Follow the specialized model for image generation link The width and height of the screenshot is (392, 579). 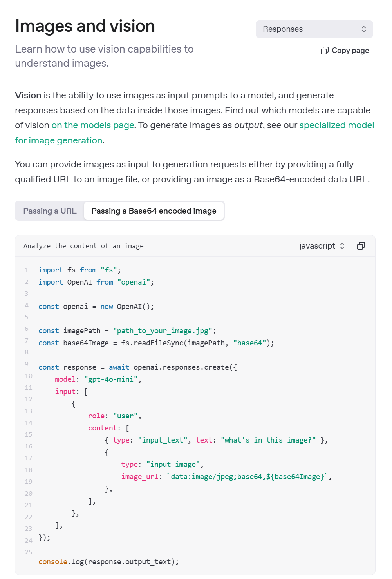pyautogui.click(x=336, y=125)
